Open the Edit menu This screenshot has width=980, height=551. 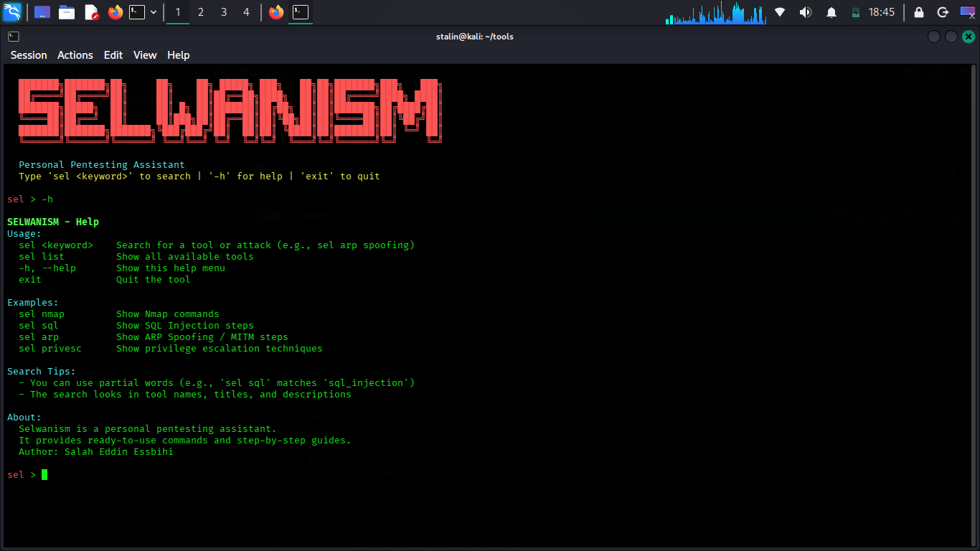113,55
